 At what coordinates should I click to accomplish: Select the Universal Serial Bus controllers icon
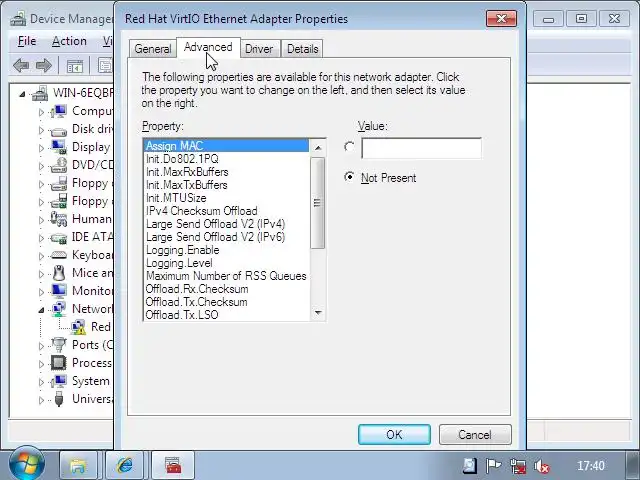pyautogui.click(x=59, y=399)
